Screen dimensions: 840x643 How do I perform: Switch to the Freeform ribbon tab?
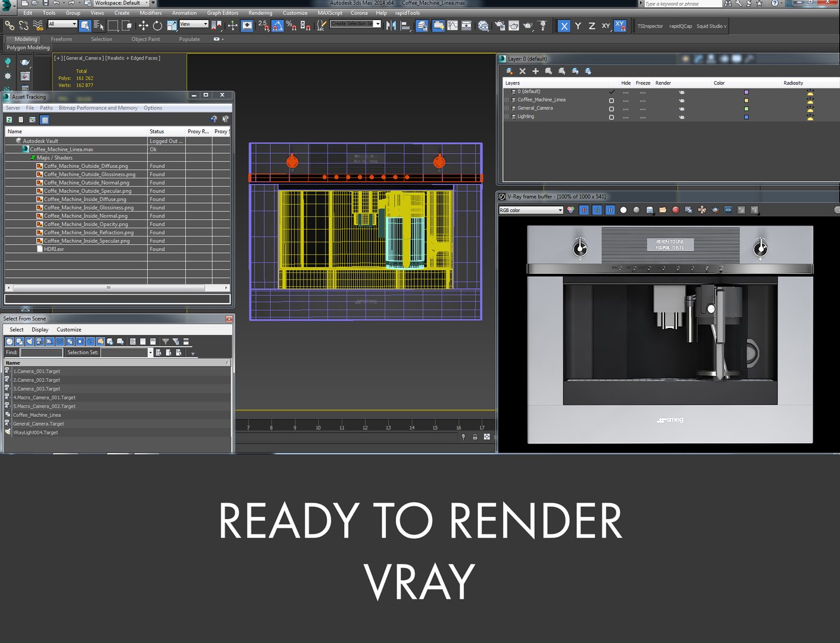tap(61, 39)
